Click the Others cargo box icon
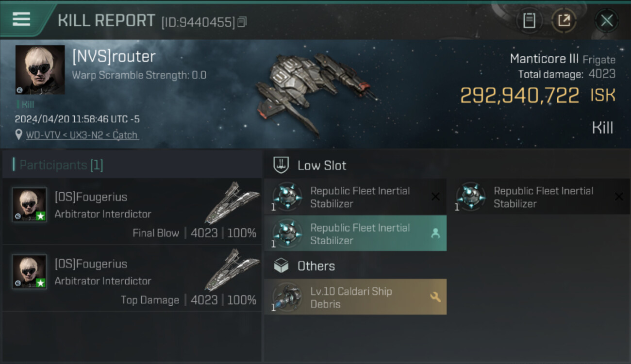The image size is (631, 364). [282, 266]
